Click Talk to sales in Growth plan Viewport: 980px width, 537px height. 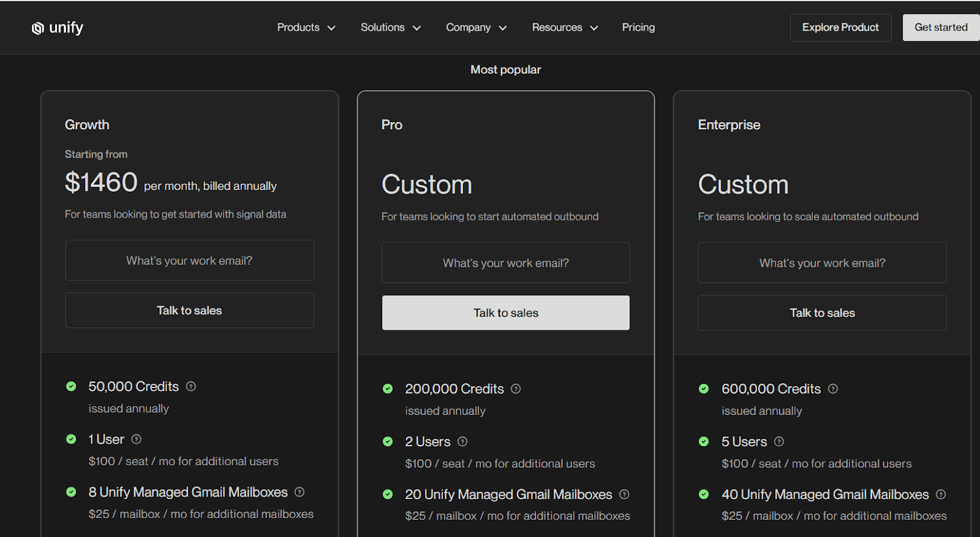pos(189,310)
